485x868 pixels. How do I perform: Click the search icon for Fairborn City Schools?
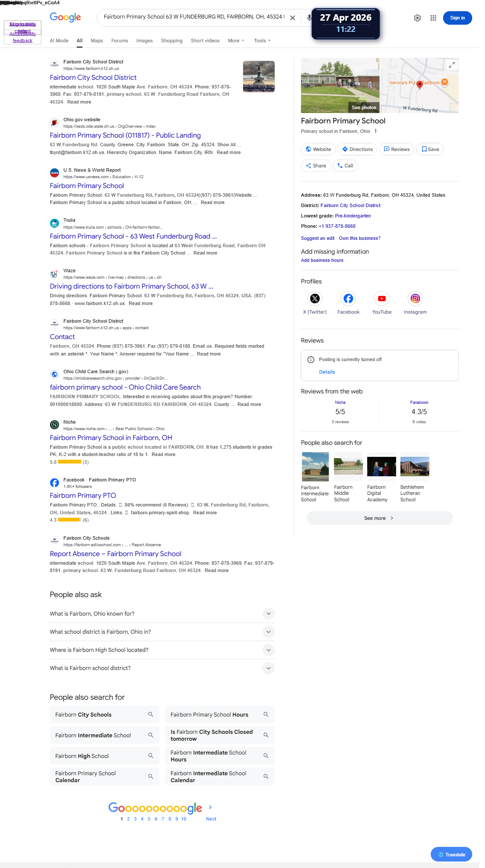151,714
